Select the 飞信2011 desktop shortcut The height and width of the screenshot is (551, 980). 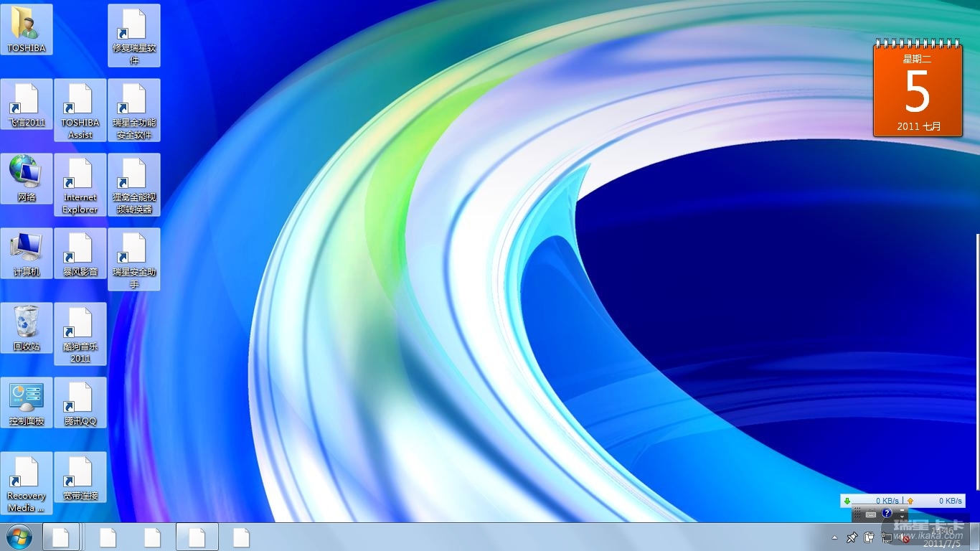(27, 105)
